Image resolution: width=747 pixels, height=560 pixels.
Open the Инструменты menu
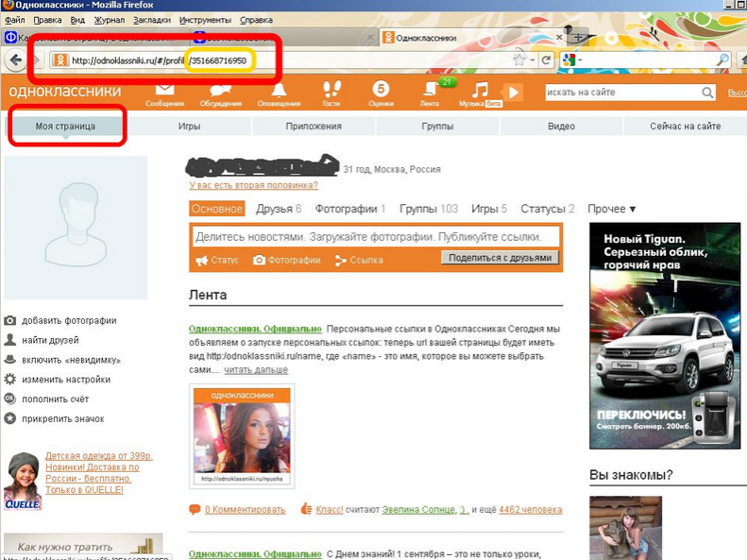point(205,20)
